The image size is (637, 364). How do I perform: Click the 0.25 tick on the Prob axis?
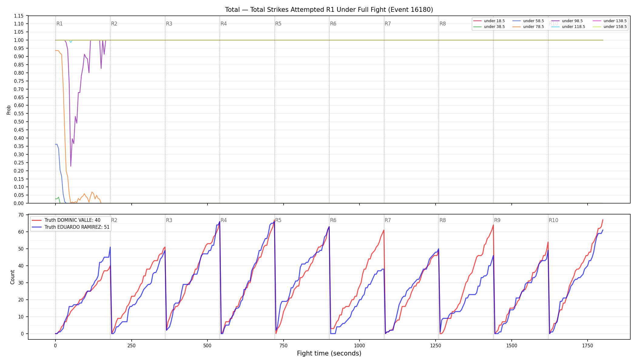click(19, 163)
